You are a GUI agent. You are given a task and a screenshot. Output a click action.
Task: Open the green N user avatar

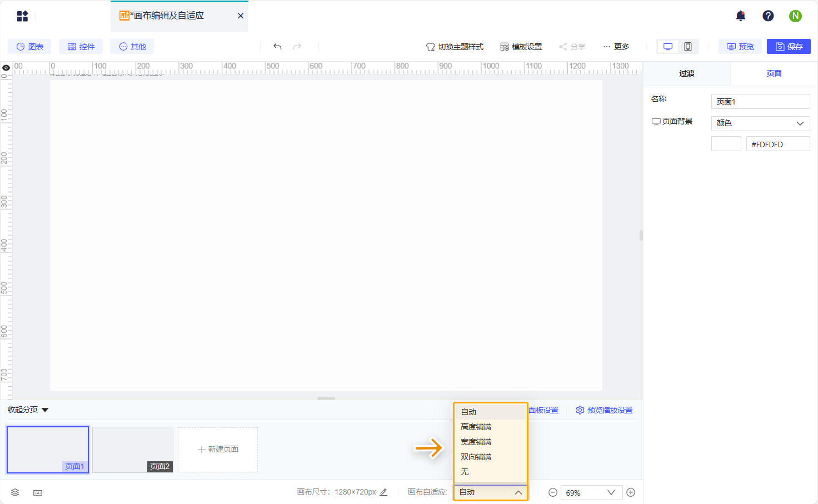(795, 16)
